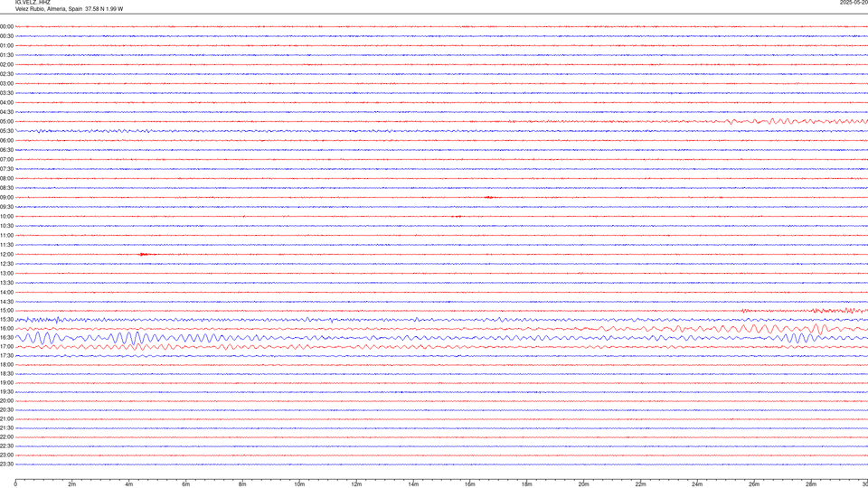Select the 09:30 trace label

[x=6, y=207]
